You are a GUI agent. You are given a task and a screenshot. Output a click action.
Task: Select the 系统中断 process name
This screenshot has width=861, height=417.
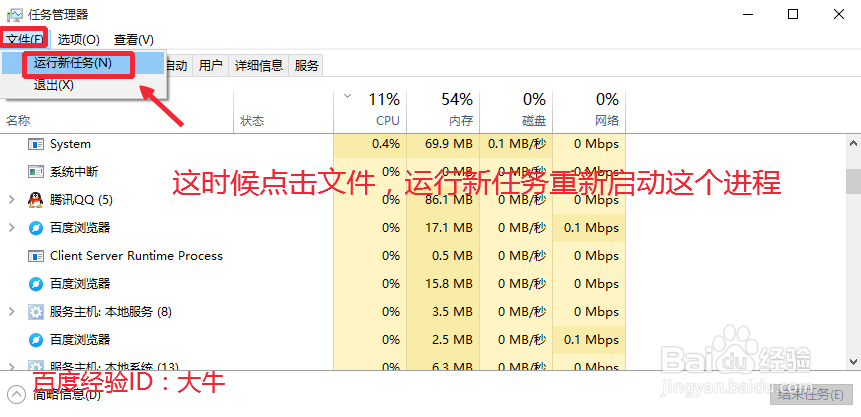(x=74, y=172)
